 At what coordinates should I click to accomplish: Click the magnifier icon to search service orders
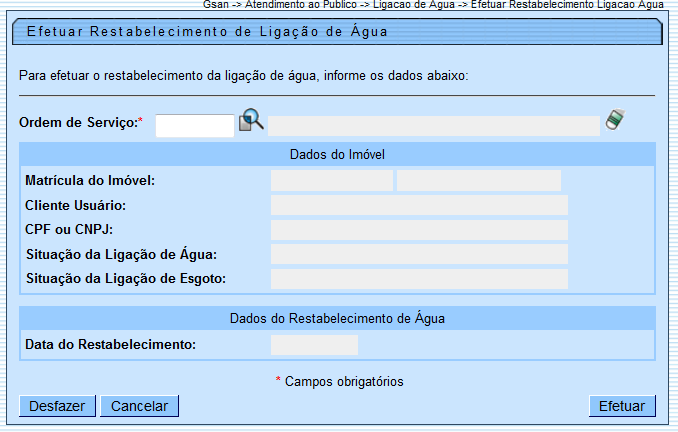[x=251, y=121]
